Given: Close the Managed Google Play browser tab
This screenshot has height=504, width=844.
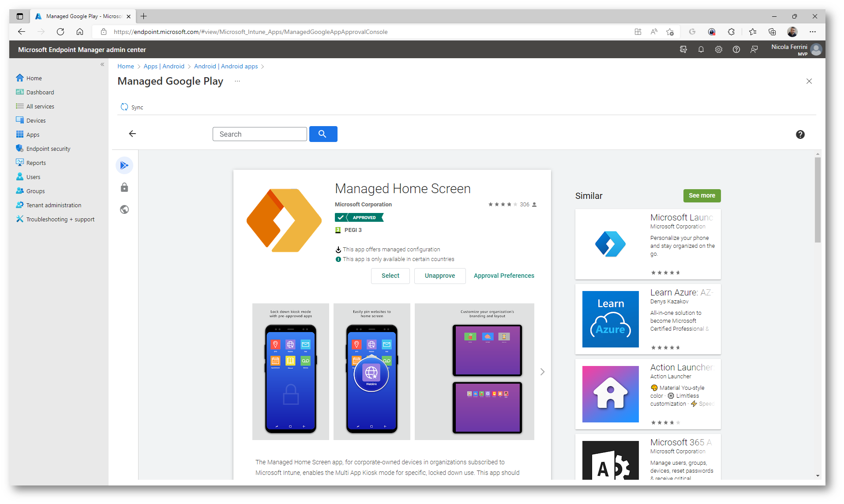Looking at the screenshot, I should [128, 16].
